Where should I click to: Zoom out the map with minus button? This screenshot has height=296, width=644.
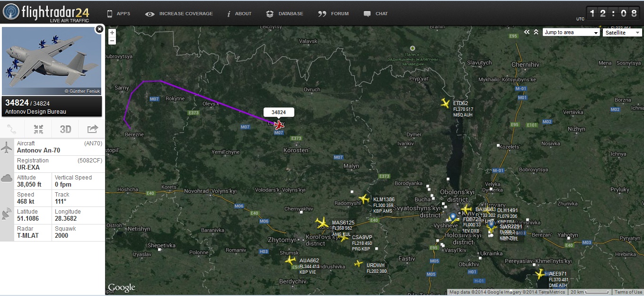pyautogui.click(x=112, y=41)
